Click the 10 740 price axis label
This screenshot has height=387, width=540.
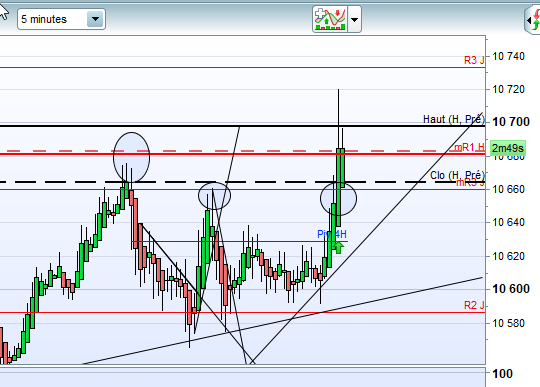(508, 56)
